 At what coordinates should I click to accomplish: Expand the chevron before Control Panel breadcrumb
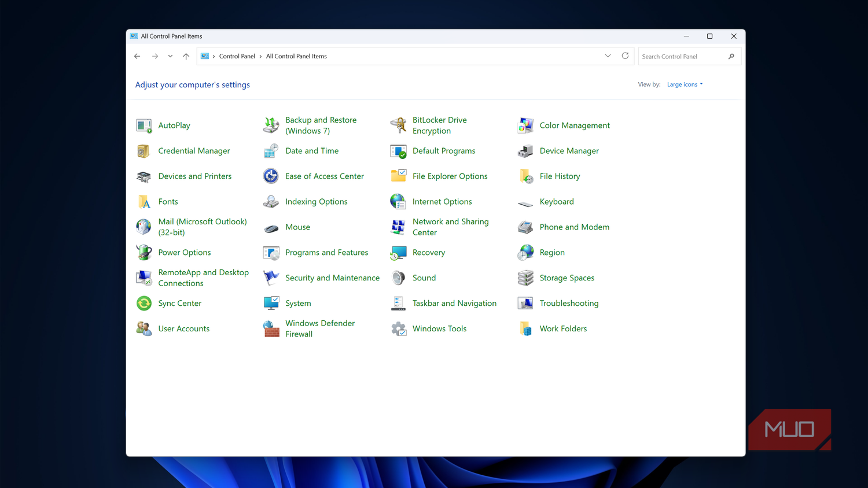coord(214,56)
